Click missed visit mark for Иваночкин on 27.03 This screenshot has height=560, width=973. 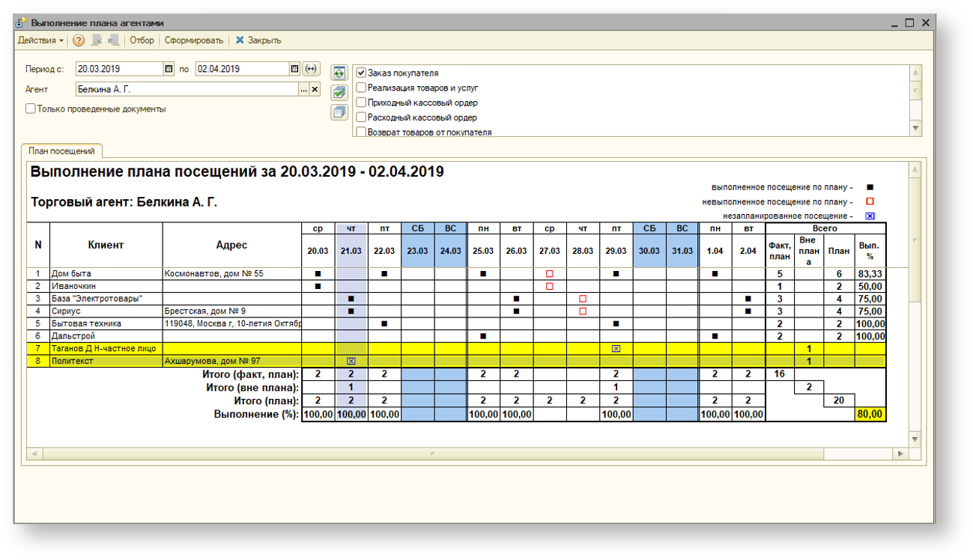click(549, 286)
